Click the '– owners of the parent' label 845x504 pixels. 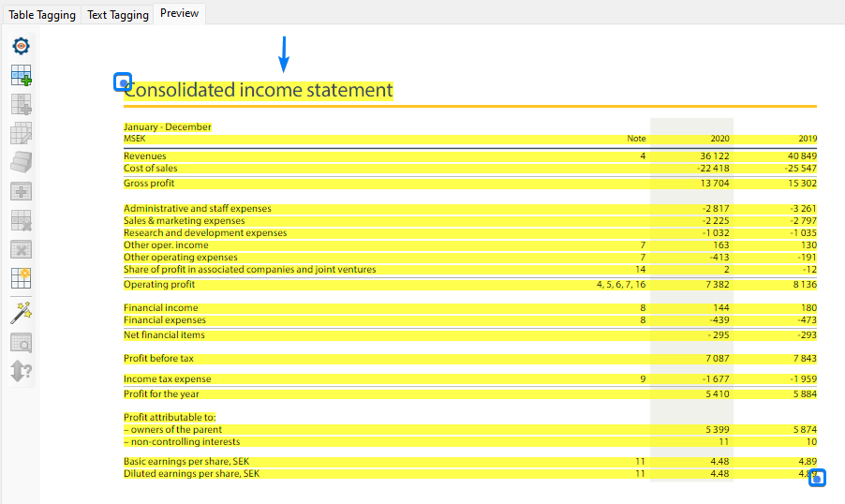[x=172, y=430]
